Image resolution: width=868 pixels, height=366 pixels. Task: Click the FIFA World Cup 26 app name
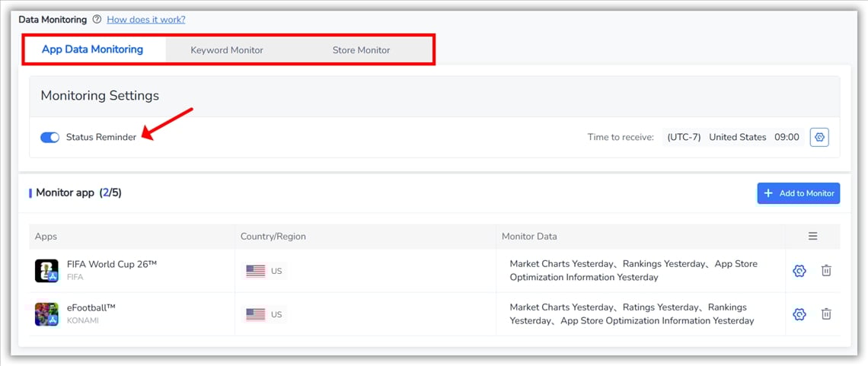pos(112,264)
